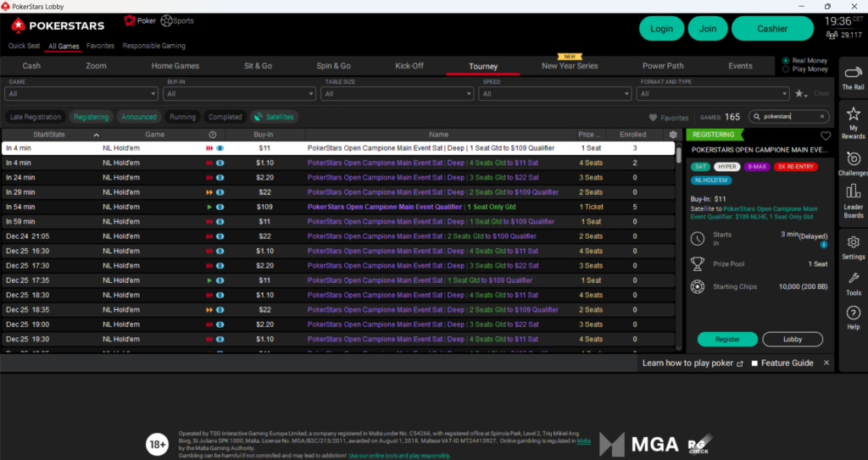Click the Login button

coord(661,29)
